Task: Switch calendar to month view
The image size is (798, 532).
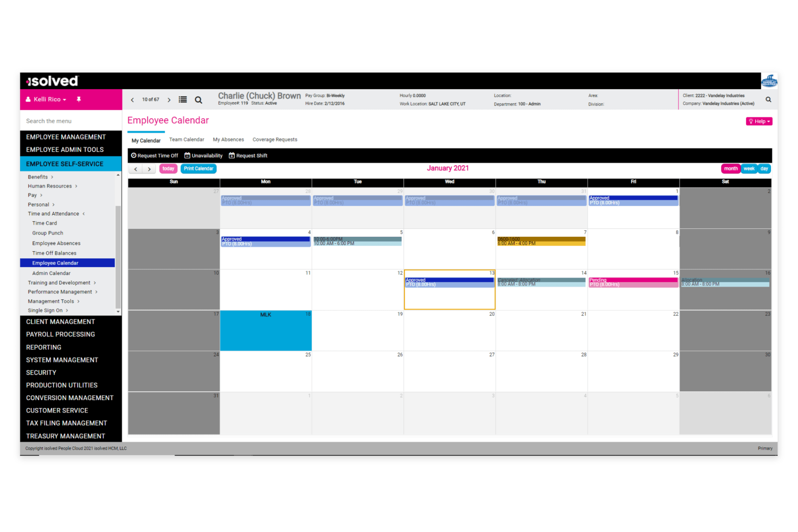Action: [x=731, y=169]
